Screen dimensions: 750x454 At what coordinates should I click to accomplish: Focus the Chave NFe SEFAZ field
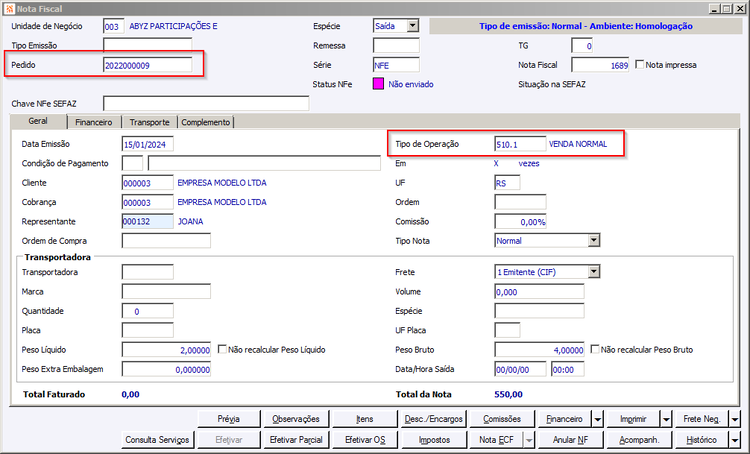[206, 103]
